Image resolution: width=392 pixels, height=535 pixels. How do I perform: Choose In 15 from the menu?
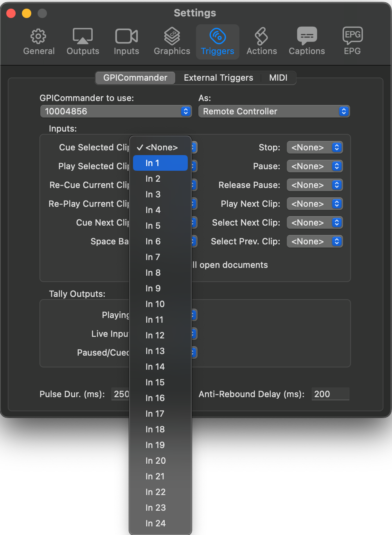coord(160,382)
